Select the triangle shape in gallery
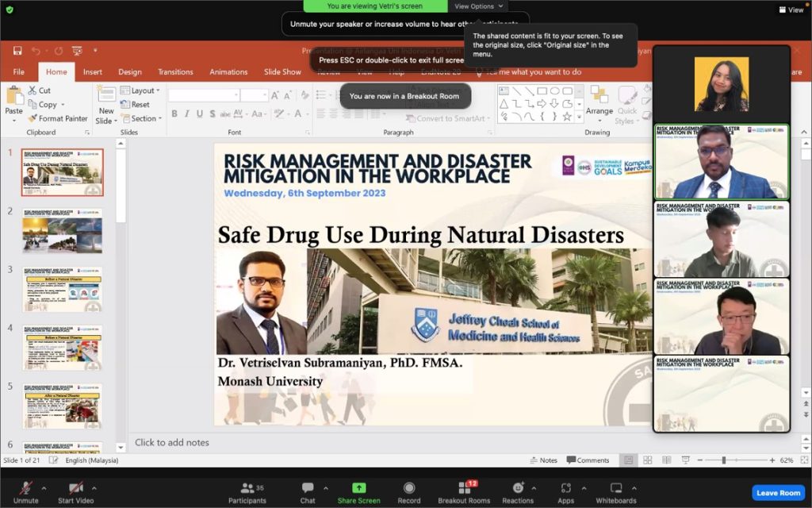 coord(504,104)
